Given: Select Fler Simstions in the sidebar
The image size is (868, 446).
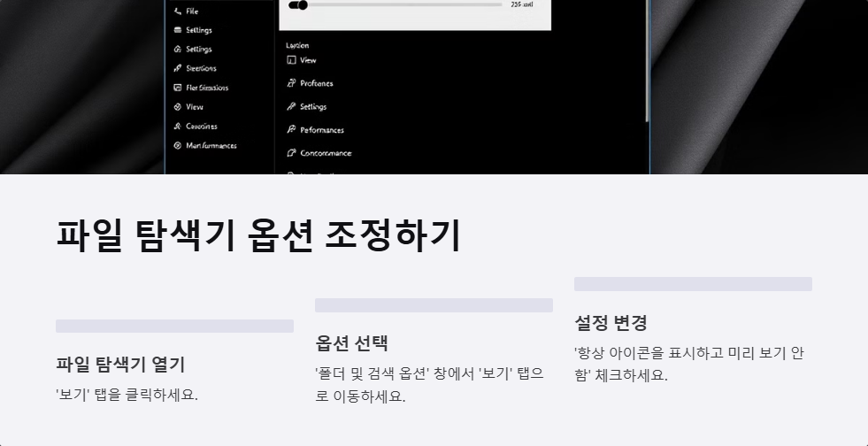Looking at the screenshot, I should (x=207, y=88).
